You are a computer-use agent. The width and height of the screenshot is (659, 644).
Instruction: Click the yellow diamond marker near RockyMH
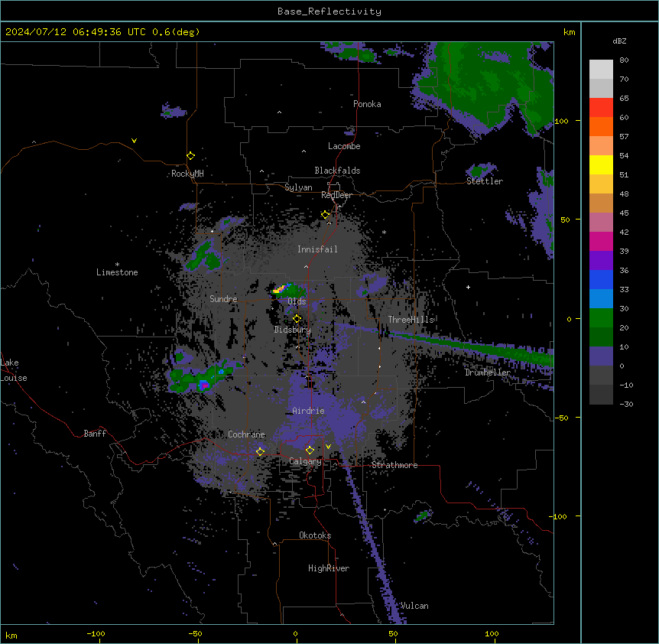pos(190,156)
